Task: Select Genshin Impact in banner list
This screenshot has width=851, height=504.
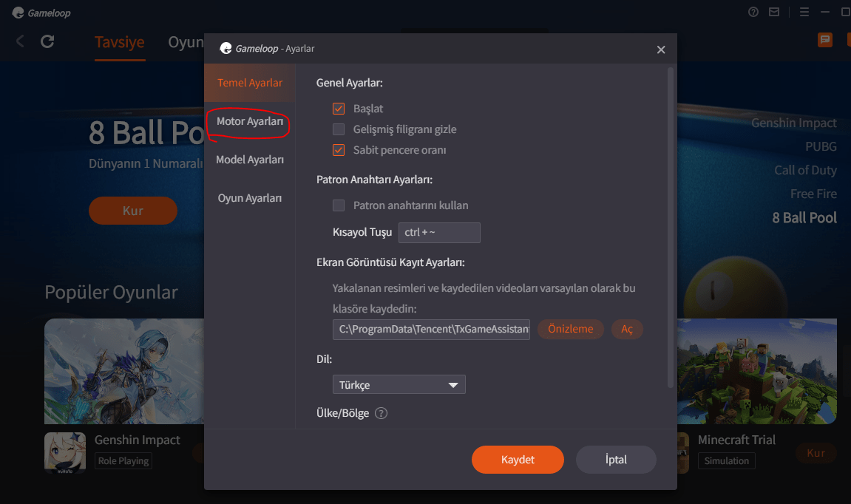Action: [793, 123]
